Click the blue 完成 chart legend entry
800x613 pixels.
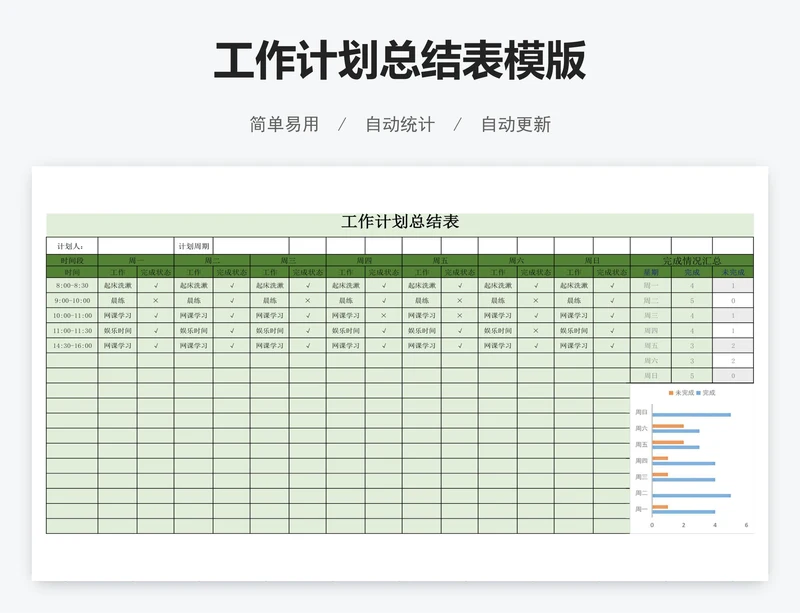click(x=706, y=393)
